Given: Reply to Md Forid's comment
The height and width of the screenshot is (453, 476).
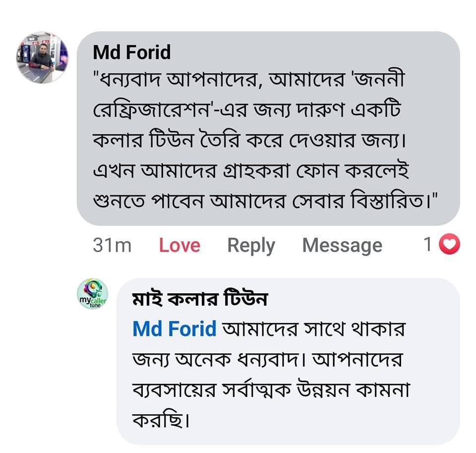Looking at the screenshot, I should coord(251,245).
